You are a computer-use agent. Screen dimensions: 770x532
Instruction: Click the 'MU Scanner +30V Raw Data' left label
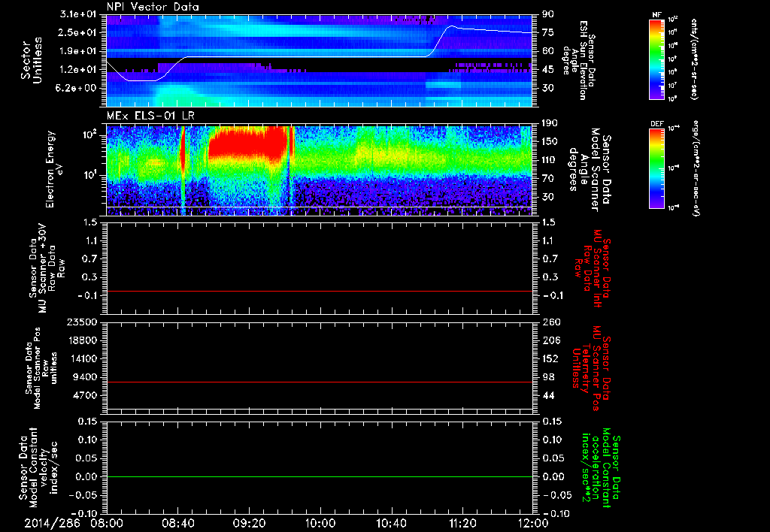click(47, 268)
